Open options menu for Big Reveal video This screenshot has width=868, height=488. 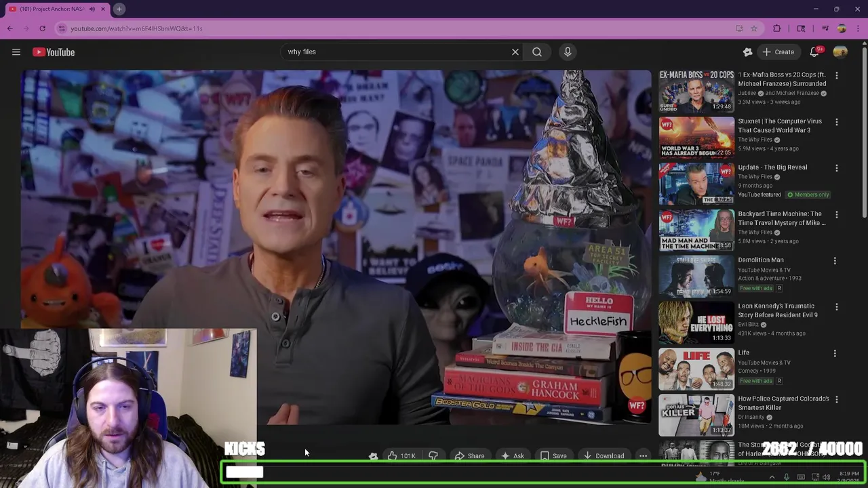click(x=837, y=168)
